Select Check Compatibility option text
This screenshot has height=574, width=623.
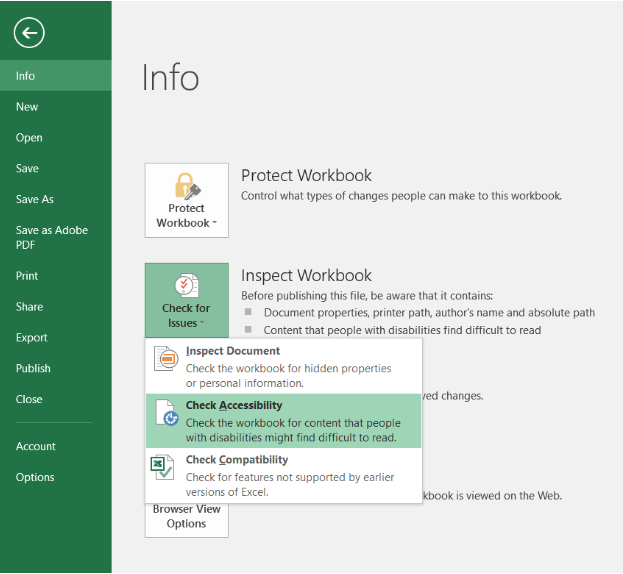point(236,460)
